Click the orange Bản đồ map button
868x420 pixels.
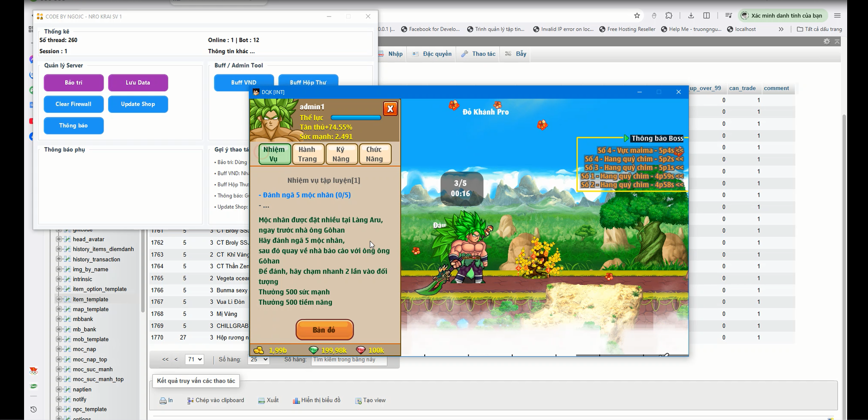point(324,330)
